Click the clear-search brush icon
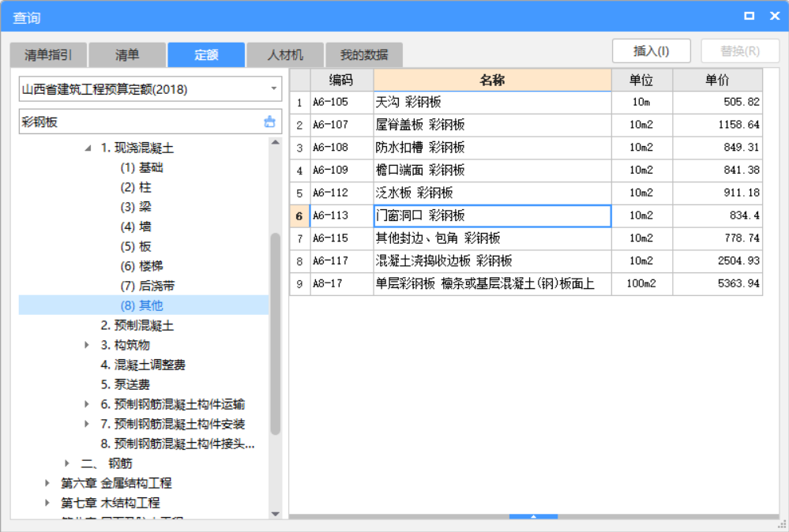Screen dimensions: 789x532 (269, 122)
